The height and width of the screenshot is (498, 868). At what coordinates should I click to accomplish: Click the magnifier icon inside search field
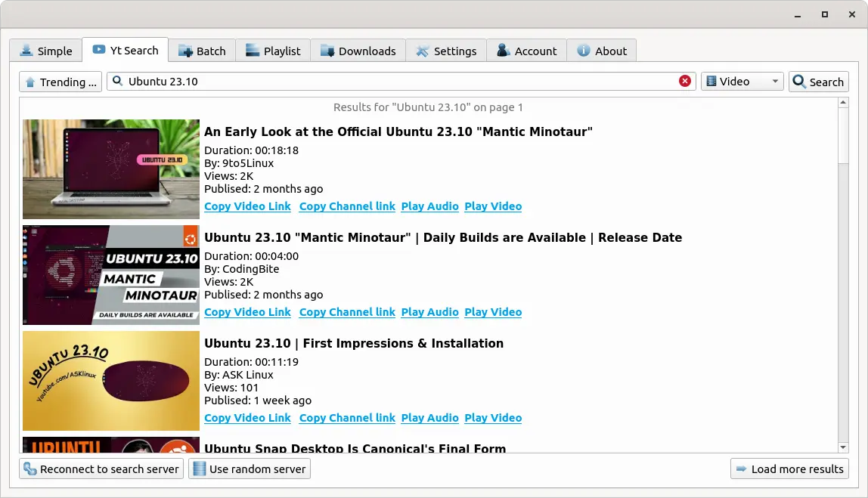click(118, 82)
